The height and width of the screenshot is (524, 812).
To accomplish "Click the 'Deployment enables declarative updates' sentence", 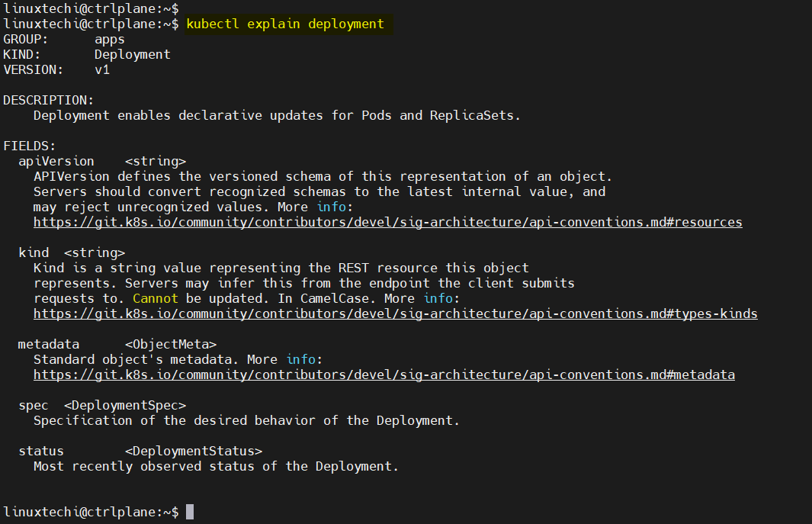I will click(277, 116).
